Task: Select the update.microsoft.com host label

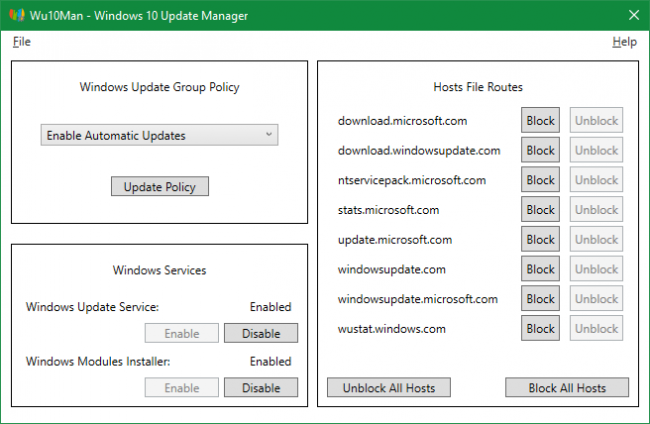Action: (395, 240)
